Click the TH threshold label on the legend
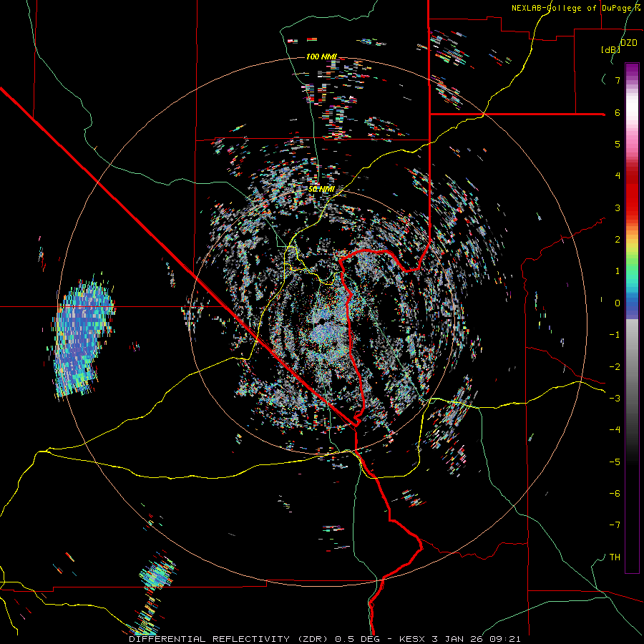 pyautogui.click(x=615, y=557)
